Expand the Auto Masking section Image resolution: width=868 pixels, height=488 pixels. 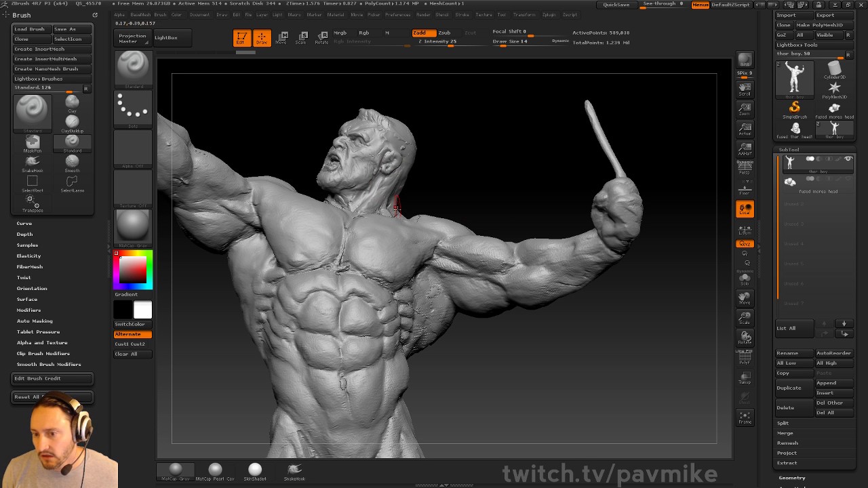click(35, 321)
